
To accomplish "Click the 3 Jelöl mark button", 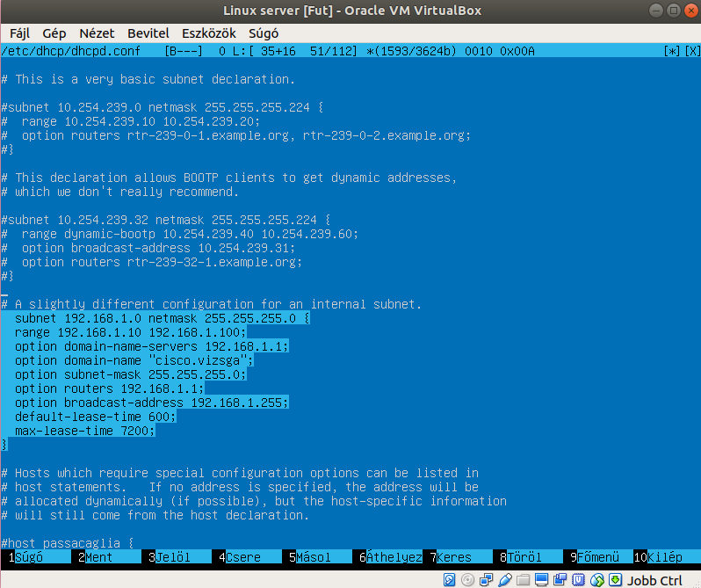I will point(173,557).
